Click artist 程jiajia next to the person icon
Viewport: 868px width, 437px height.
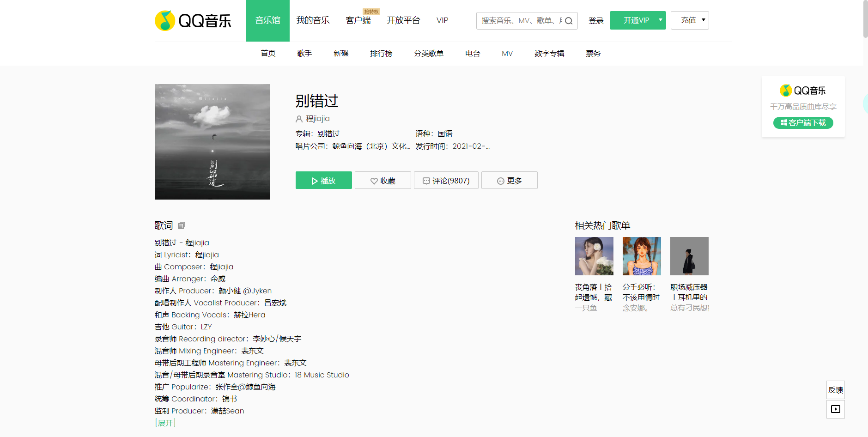pos(317,119)
